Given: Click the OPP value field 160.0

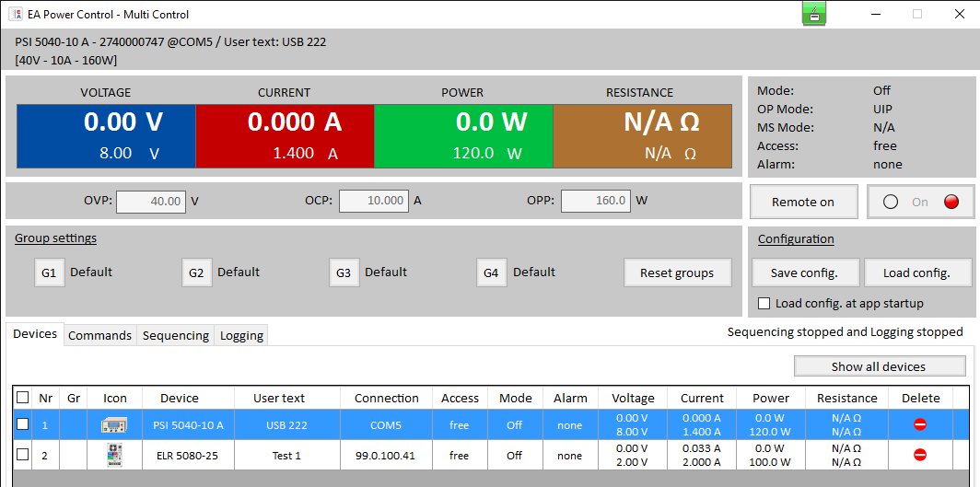Looking at the screenshot, I should (x=596, y=201).
